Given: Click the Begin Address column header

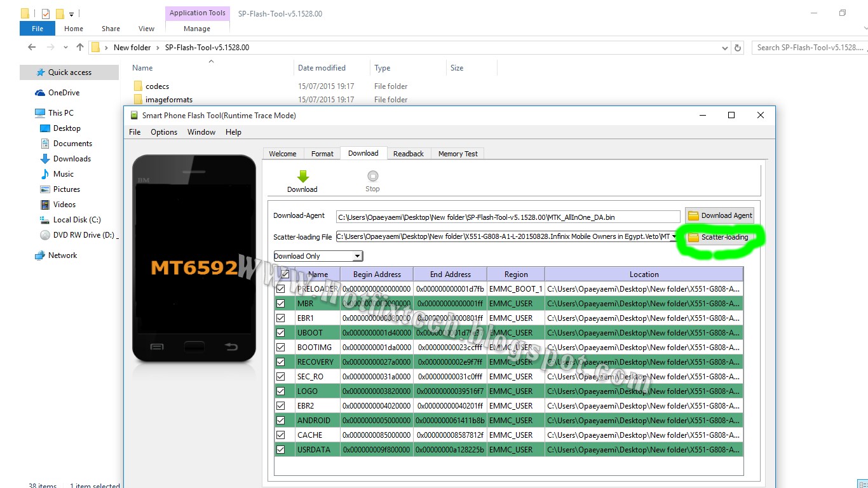Looking at the screenshot, I should [377, 274].
